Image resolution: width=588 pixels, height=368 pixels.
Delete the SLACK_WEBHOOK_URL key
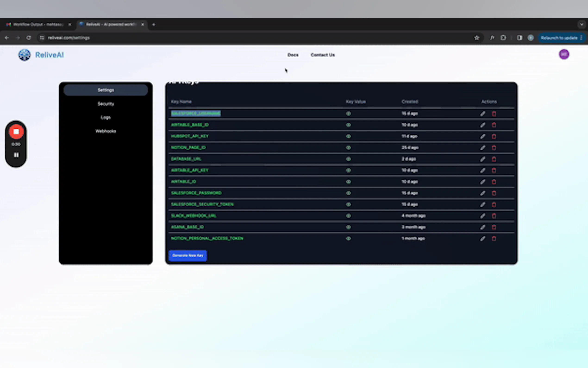(x=494, y=216)
